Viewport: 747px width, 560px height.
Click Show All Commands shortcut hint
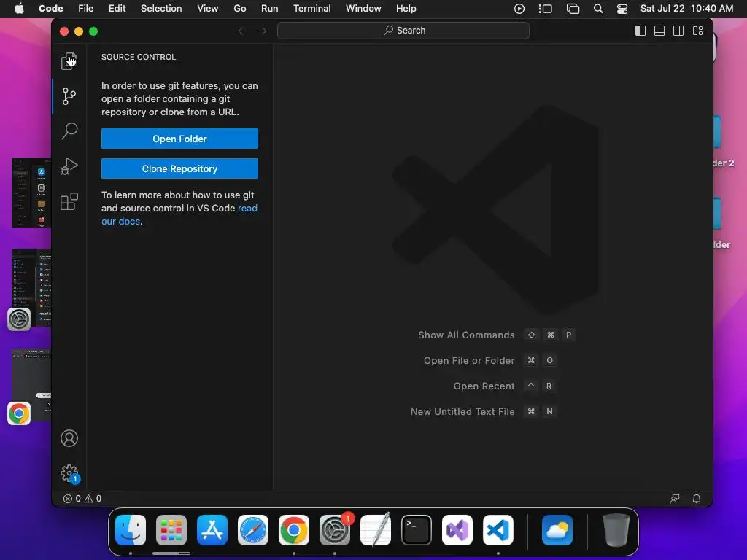click(x=496, y=335)
